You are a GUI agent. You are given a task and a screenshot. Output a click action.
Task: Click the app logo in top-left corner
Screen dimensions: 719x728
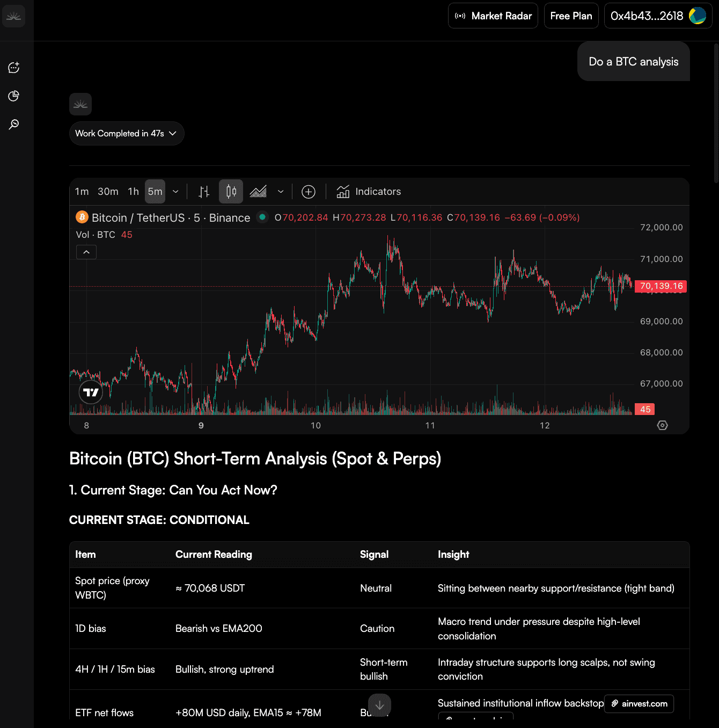14,16
